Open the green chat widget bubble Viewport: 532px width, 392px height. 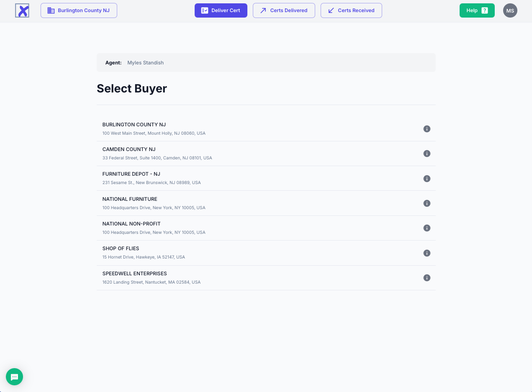(14, 377)
